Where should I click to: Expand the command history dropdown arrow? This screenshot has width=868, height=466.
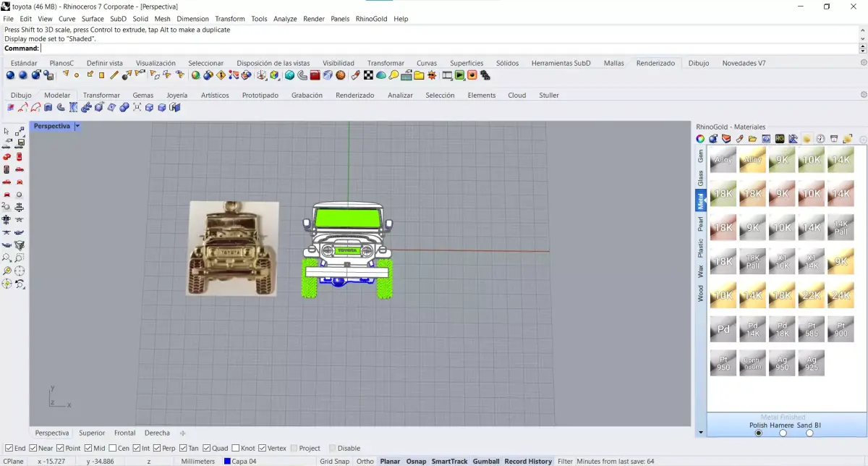click(862, 48)
